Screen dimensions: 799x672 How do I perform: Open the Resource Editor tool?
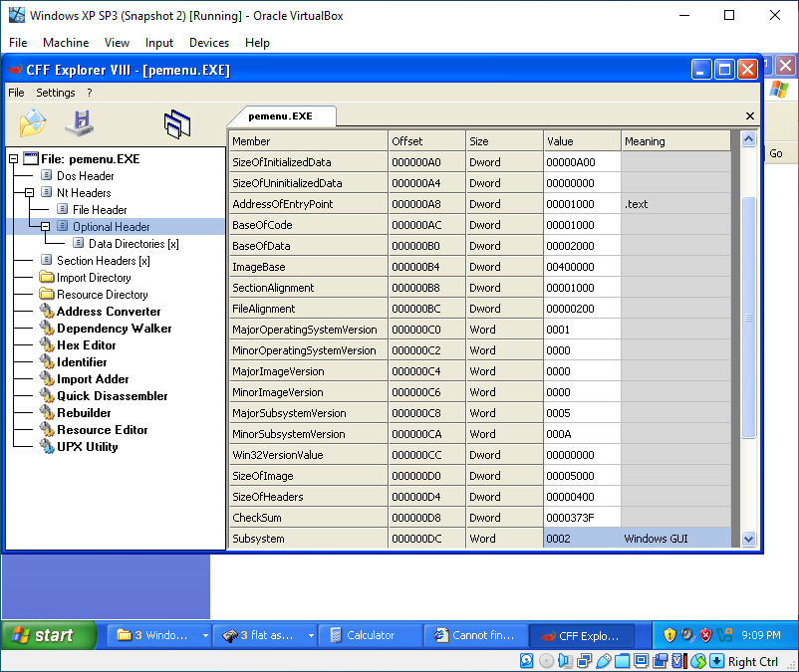coord(102,430)
